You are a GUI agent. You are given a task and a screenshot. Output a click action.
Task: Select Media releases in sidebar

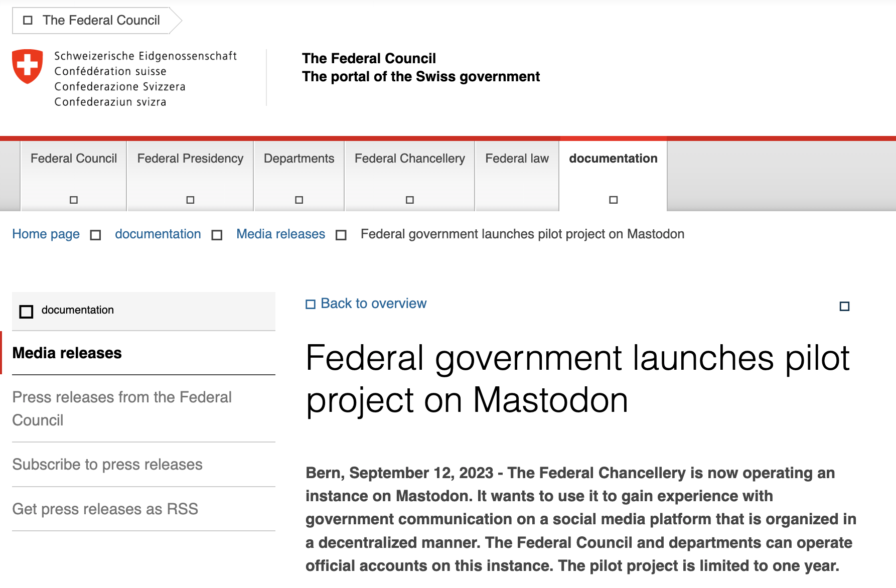point(143,353)
